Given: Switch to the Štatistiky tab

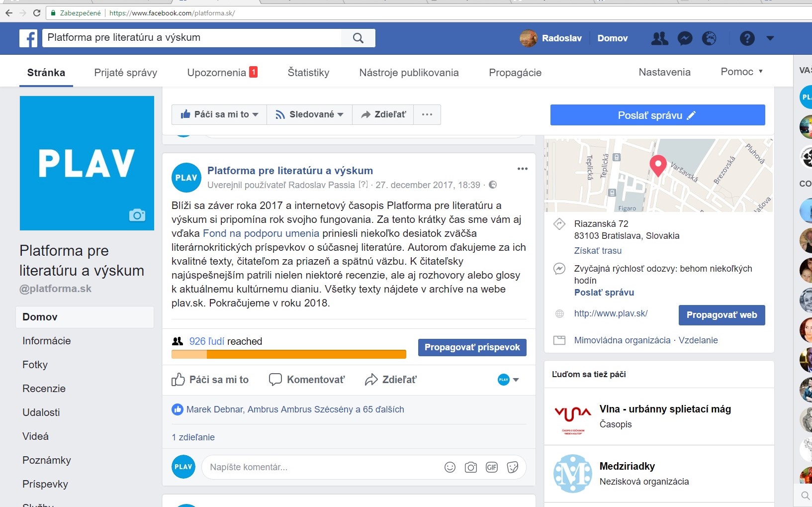Looking at the screenshot, I should pos(308,73).
